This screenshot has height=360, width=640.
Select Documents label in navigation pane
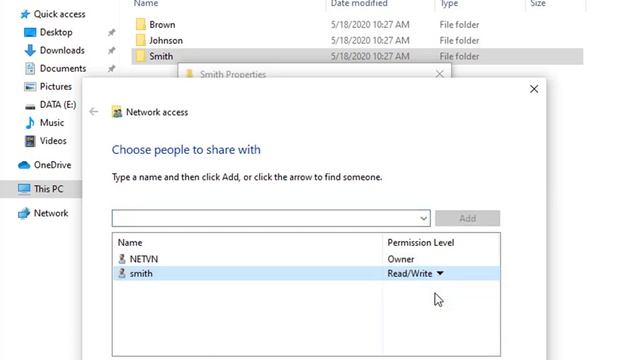point(63,68)
